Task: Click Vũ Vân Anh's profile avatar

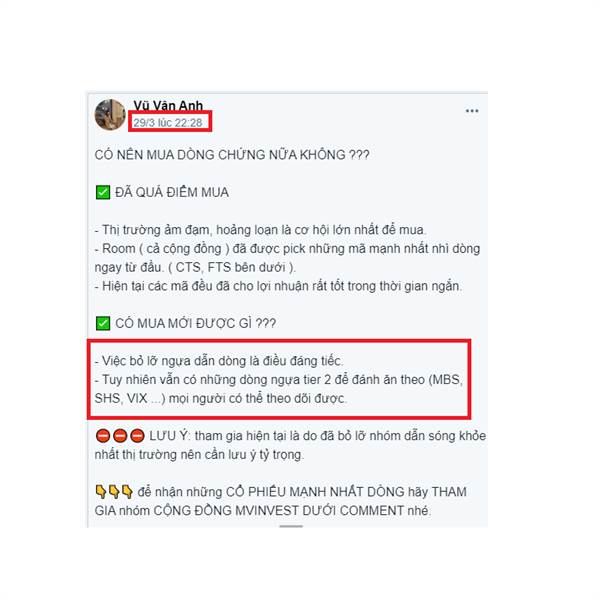Action: click(110, 114)
